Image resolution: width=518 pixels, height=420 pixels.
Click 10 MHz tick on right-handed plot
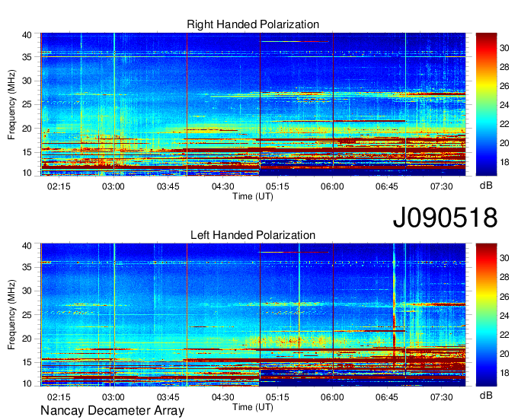(27, 173)
